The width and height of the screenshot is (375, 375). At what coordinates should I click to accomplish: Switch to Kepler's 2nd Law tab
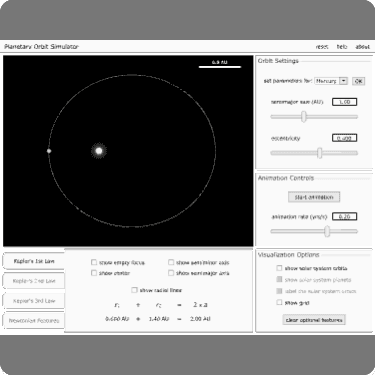34,281
